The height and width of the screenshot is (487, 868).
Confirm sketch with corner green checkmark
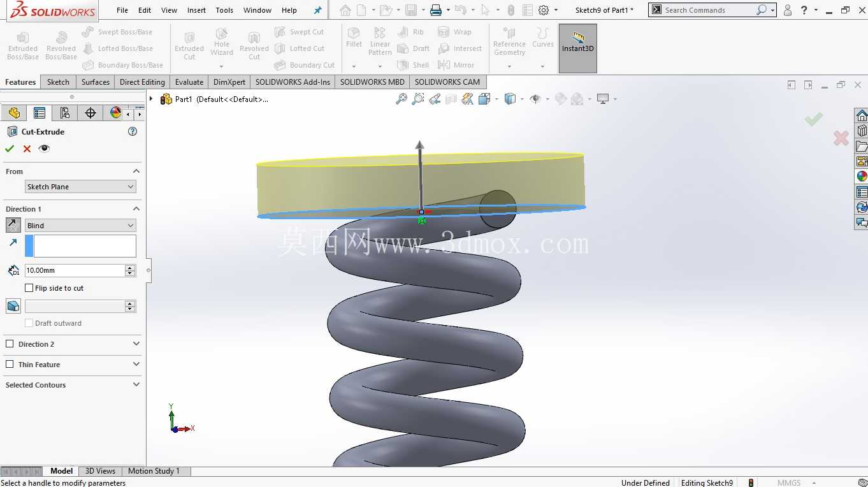(x=813, y=119)
